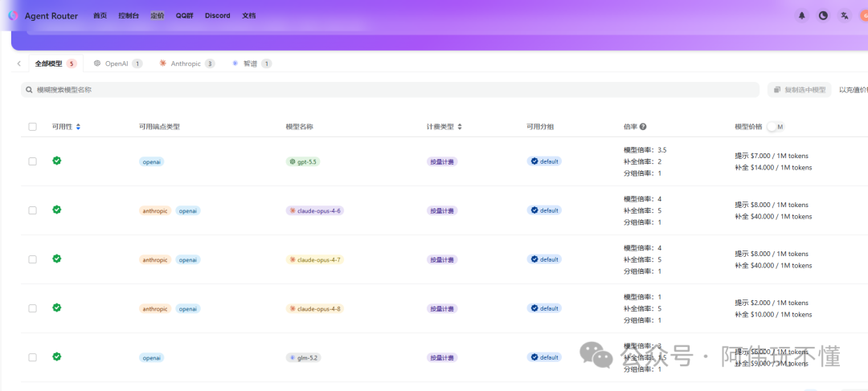Image resolution: width=868 pixels, height=391 pixels.
Task: Click the green availability check for glm-5.2
Action: (x=56, y=356)
